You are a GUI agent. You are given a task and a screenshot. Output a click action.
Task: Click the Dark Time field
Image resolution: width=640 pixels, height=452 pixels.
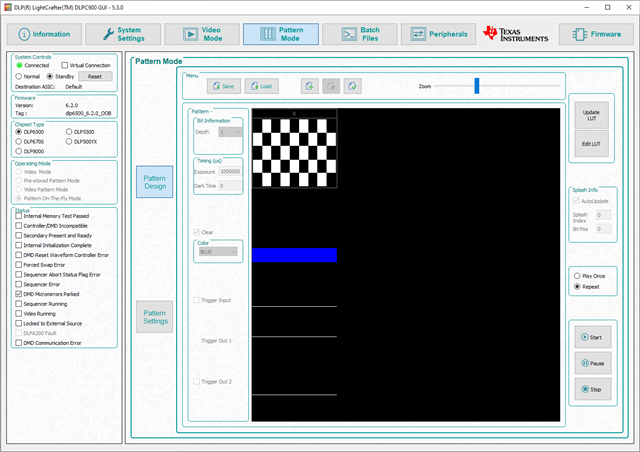click(230, 186)
